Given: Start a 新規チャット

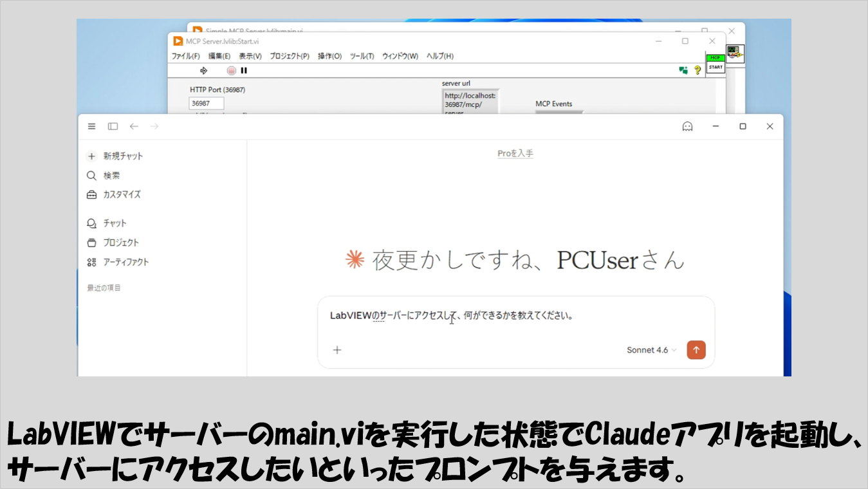Looking at the screenshot, I should [122, 156].
